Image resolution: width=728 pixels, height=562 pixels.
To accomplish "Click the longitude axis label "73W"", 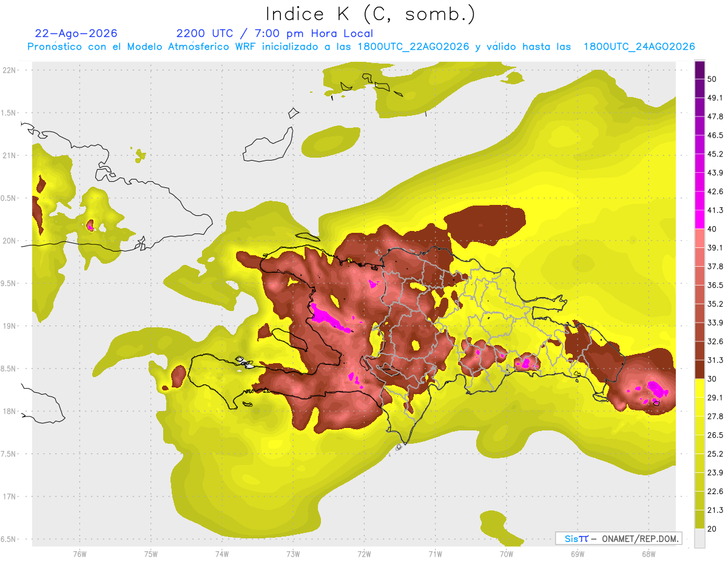I will pyautogui.click(x=293, y=554).
